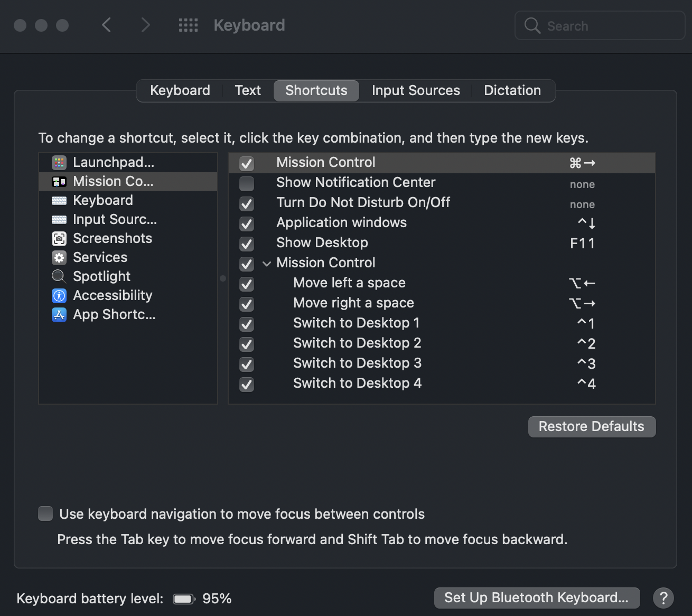Click the Screenshots category icon
The width and height of the screenshot is (692, 616).
point(59,239)
